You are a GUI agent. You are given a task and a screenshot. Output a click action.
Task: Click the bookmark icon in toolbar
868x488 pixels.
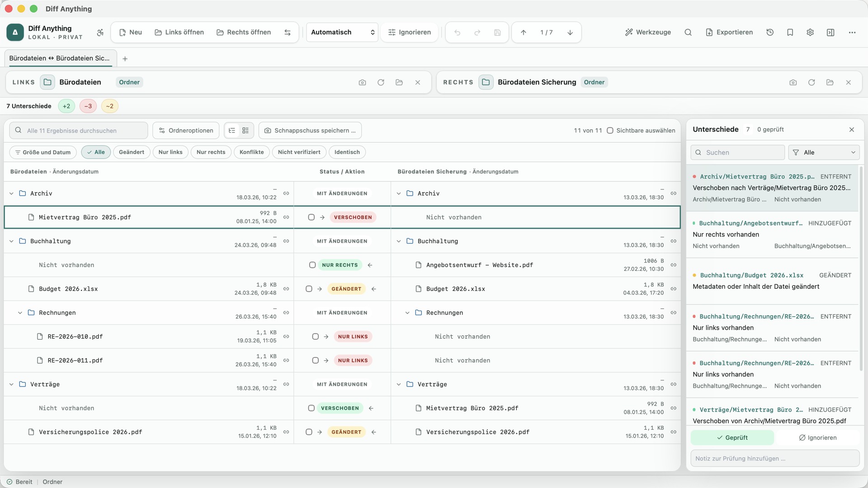tap(790, 32)
